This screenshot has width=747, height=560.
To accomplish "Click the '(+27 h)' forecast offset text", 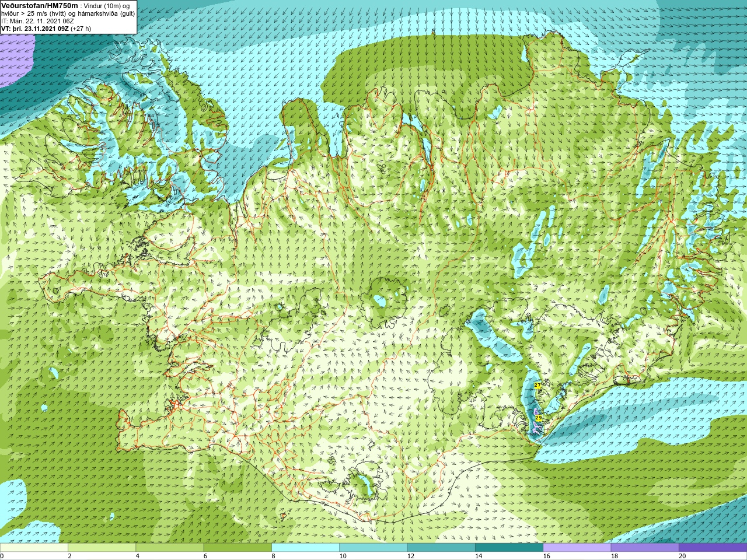I will [80, 29].
